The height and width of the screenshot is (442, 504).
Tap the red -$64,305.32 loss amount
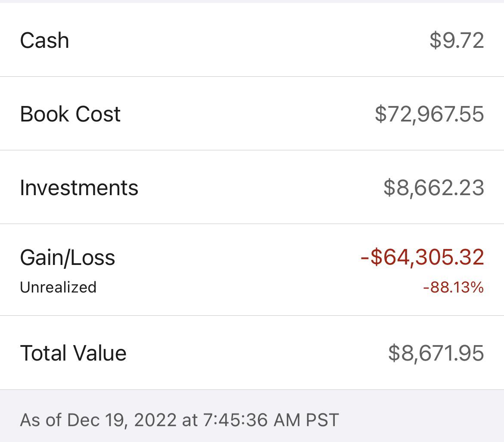pos(422,257)
